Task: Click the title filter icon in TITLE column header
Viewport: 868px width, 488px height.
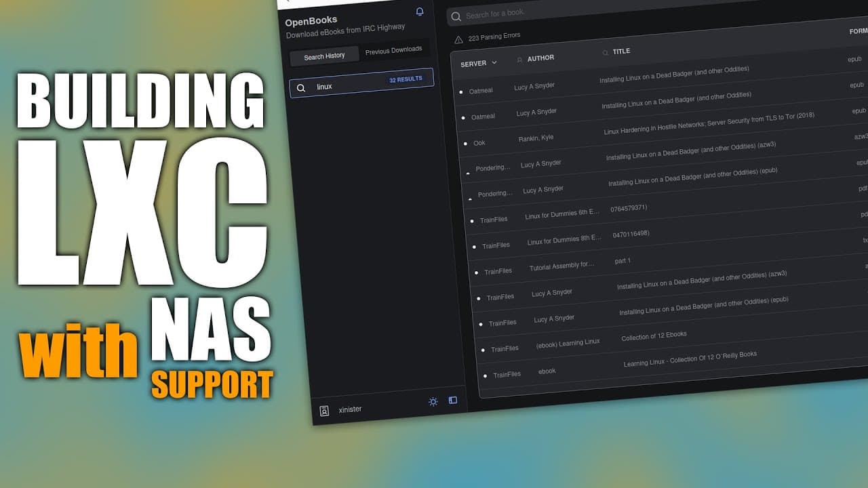Action: (x=606, y=52)
